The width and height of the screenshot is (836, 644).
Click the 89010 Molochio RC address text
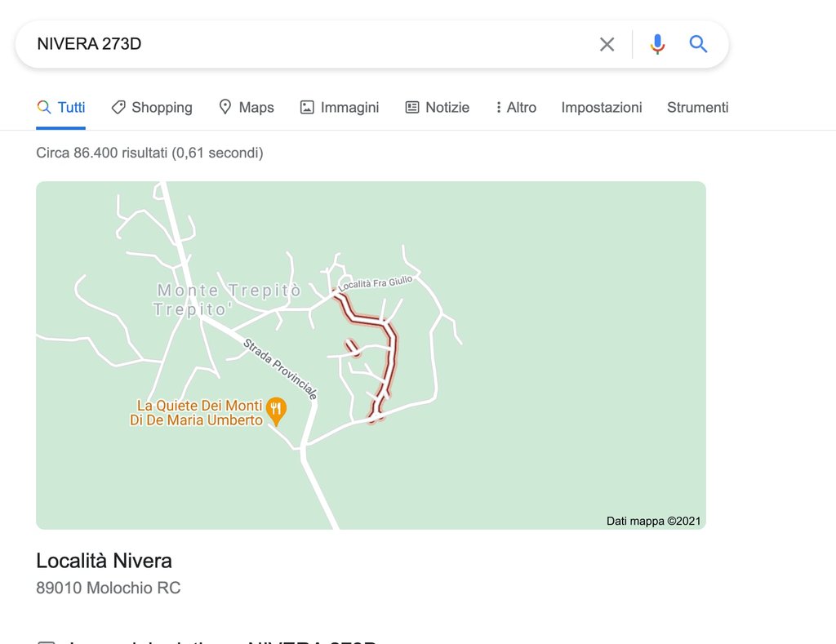[109, 588]
